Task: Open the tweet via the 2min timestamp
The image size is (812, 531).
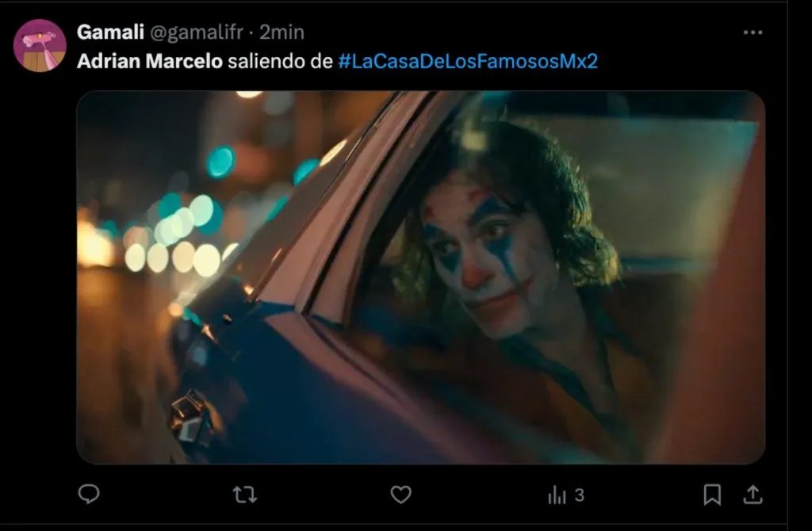Action: point(282,32)
